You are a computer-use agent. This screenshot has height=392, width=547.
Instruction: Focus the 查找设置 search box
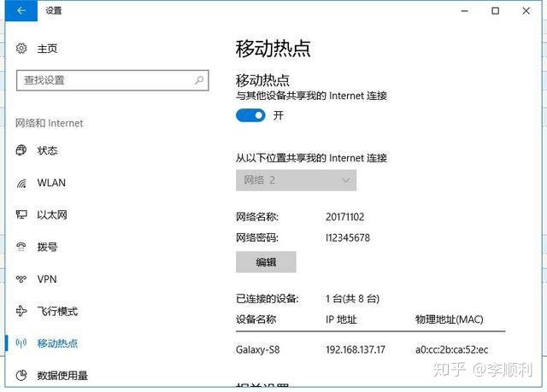112,80
